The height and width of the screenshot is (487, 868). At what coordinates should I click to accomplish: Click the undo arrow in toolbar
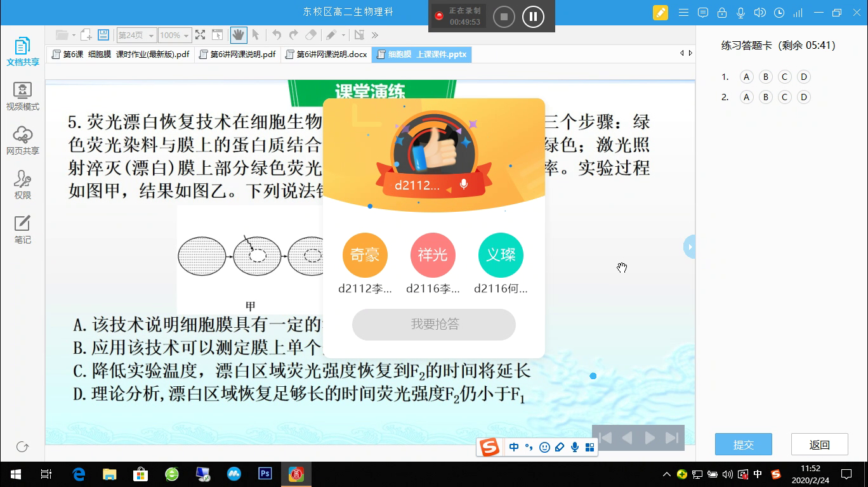click(277, 35)
